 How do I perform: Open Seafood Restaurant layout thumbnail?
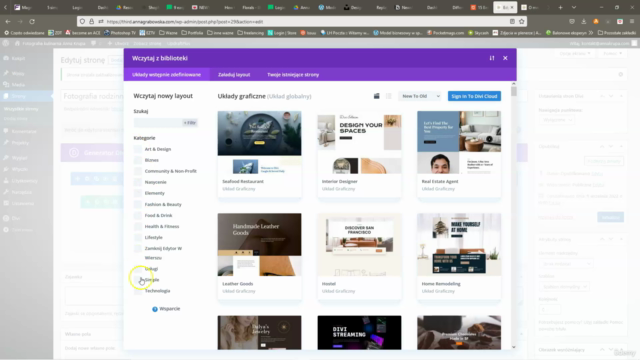[x=260, y=142]
